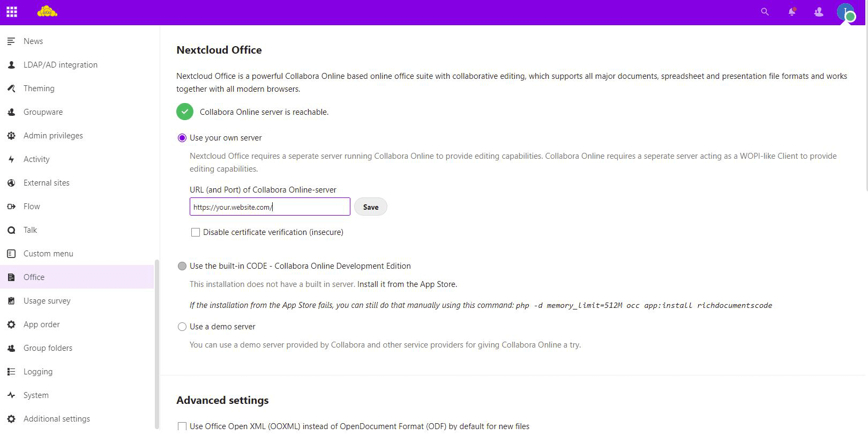The width and height of the screenshot is (868, 435).
Task: Check 'Use Office Open XML' checkbox
Action: tap(182, 426)
